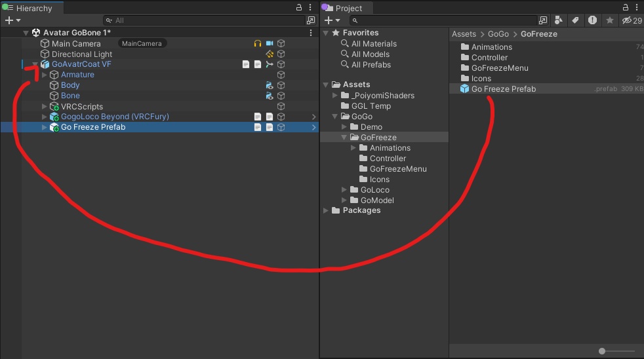644x359 pixels.
Task: Search by label tag icon
Action: [575, 20]
